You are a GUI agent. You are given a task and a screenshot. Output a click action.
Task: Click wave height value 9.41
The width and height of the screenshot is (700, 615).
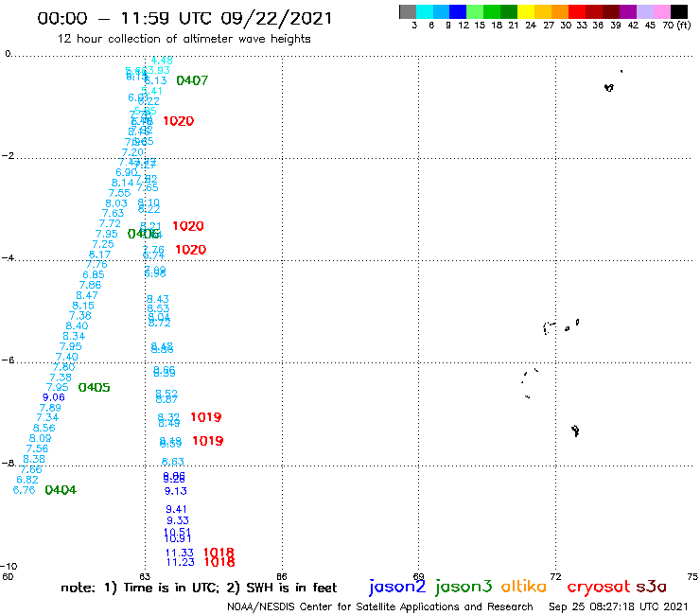coord(176,509)
